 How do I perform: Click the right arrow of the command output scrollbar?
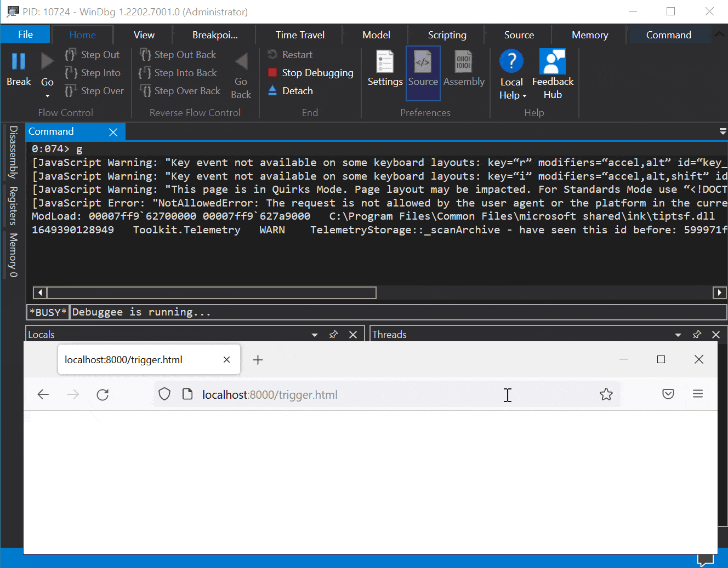pyautogui.click(x=719, y=292)
